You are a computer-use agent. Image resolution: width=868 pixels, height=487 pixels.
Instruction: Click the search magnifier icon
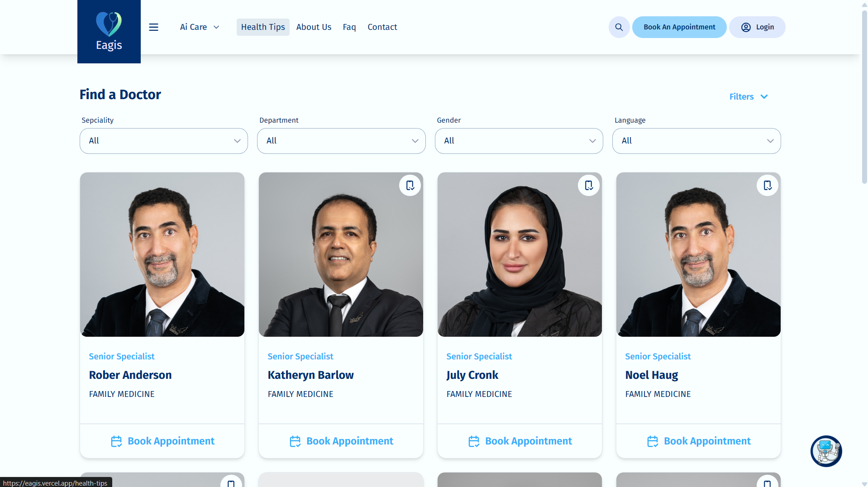tap(619, 27)
